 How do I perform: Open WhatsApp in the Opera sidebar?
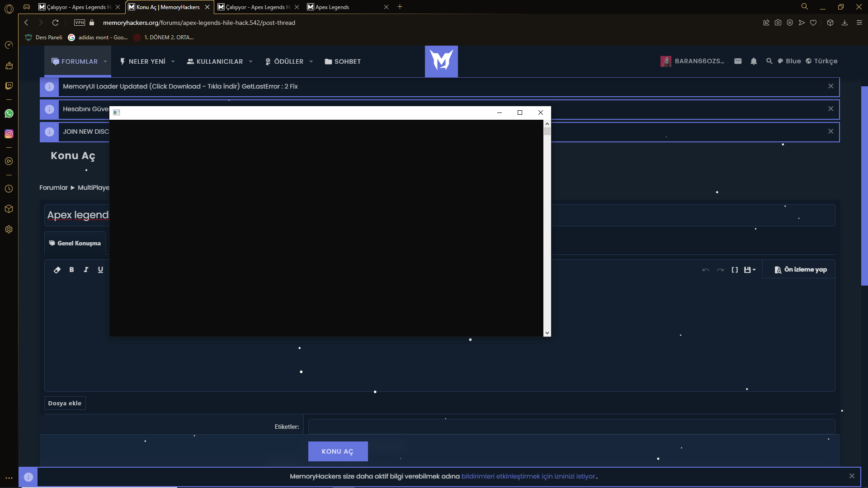click(x=9, y=113)
